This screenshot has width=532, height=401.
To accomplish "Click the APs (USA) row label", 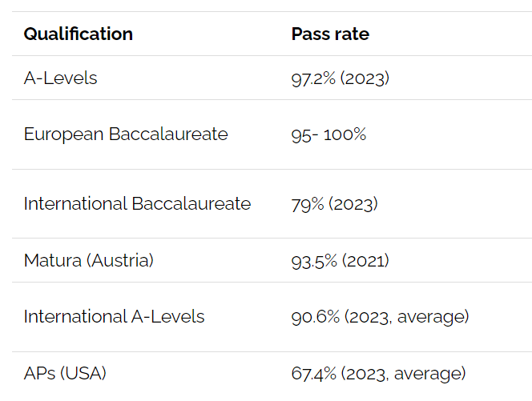I will (65, 373).
